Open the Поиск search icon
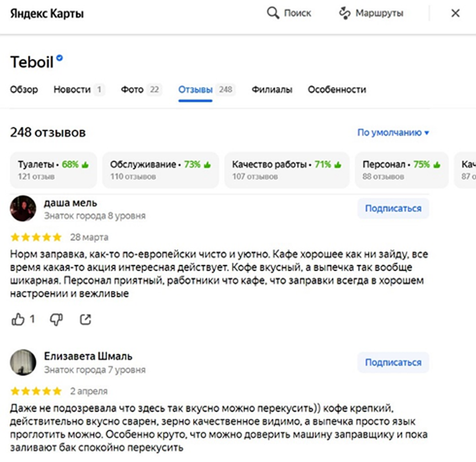This screenshot has height=462, width=476. 272,13
